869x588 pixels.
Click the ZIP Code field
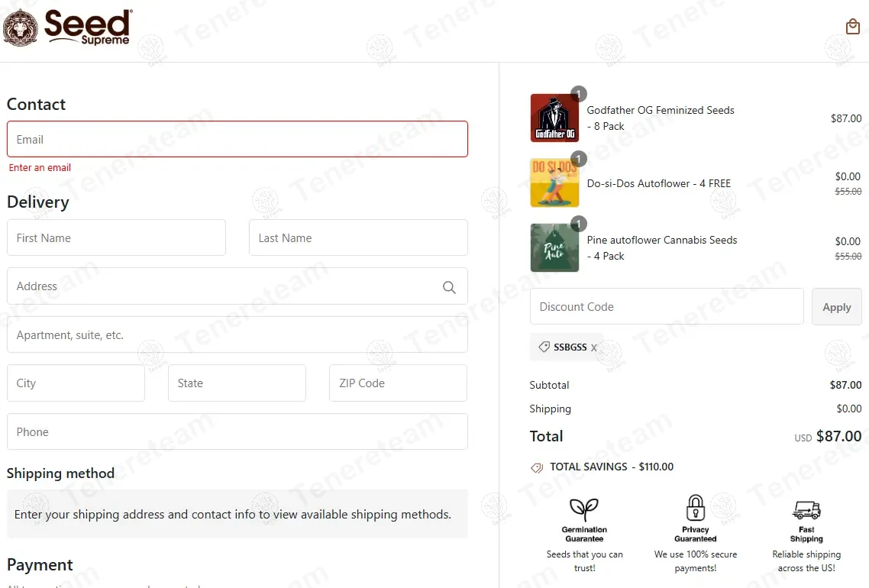[398, 383]
